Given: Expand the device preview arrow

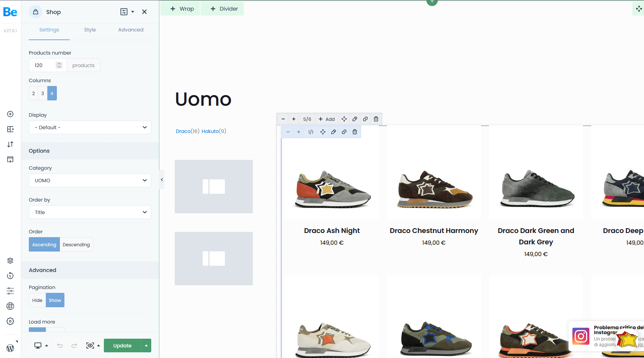Looking at the screenshot, I should tap(47, 345).
